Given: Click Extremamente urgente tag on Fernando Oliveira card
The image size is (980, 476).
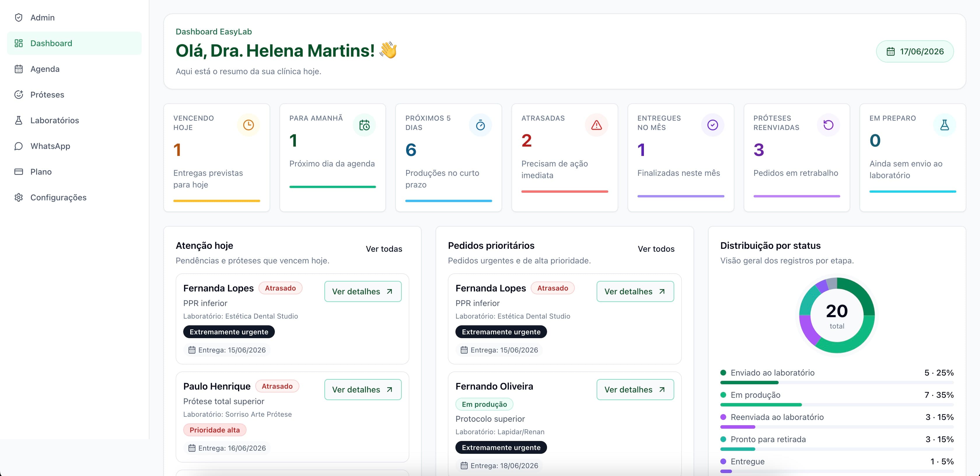Looking at the screenshot, I should click(x=501, y=447).
